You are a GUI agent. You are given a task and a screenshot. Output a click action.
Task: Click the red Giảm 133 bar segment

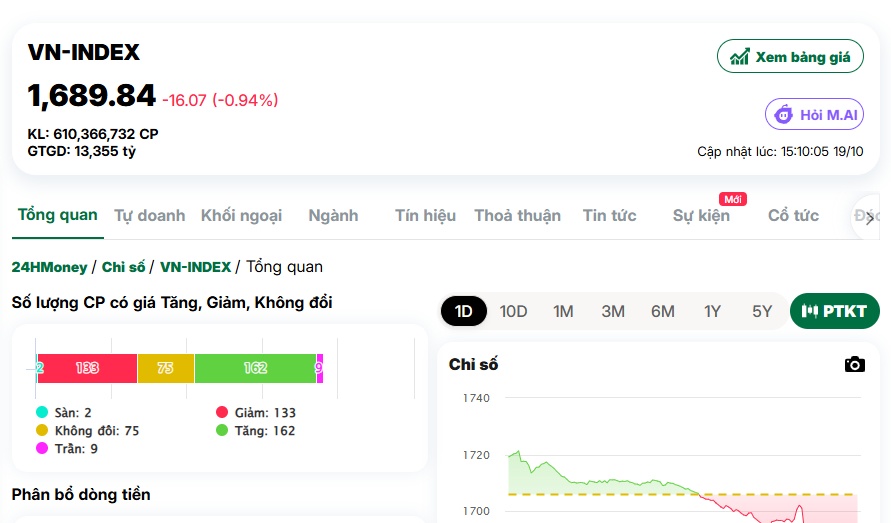pyautogui.click(x=88, y=368)
